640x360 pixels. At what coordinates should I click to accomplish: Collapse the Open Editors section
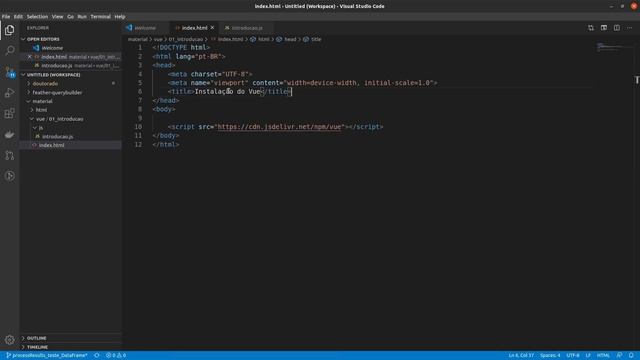pos(43,39)
